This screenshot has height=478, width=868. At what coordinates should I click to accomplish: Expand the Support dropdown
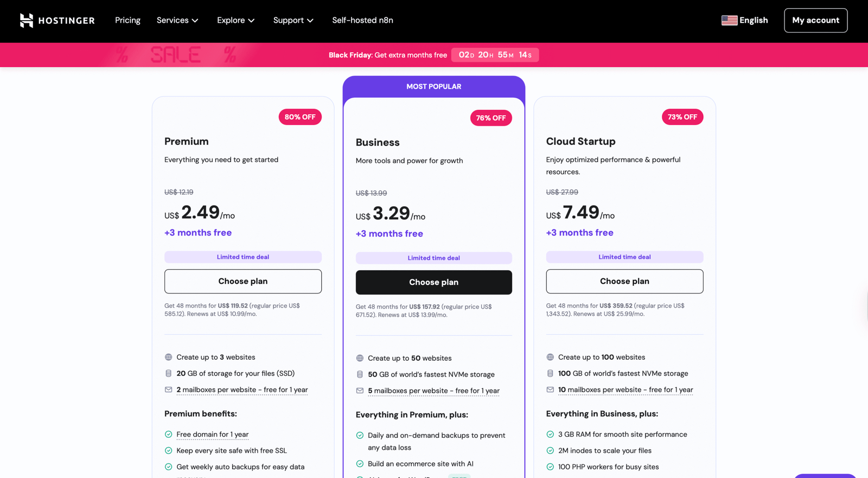[293, 21]
